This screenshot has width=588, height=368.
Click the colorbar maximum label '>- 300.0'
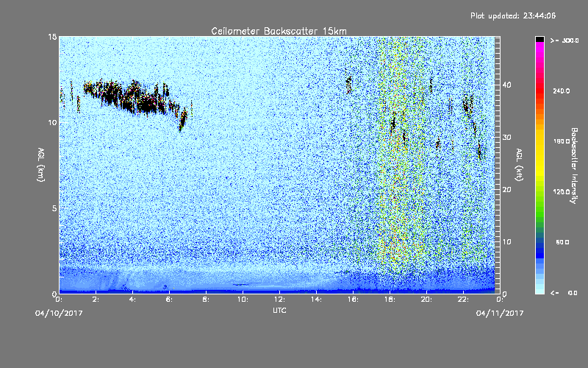click(564, 40)
